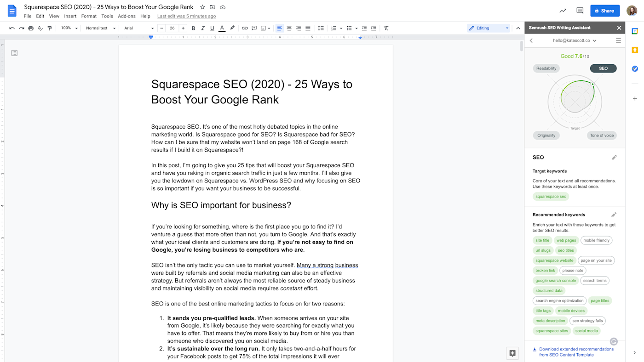The image size is (644, 362).
Task: Insert a link from the toolbar
Action: [x=245, y=28]
